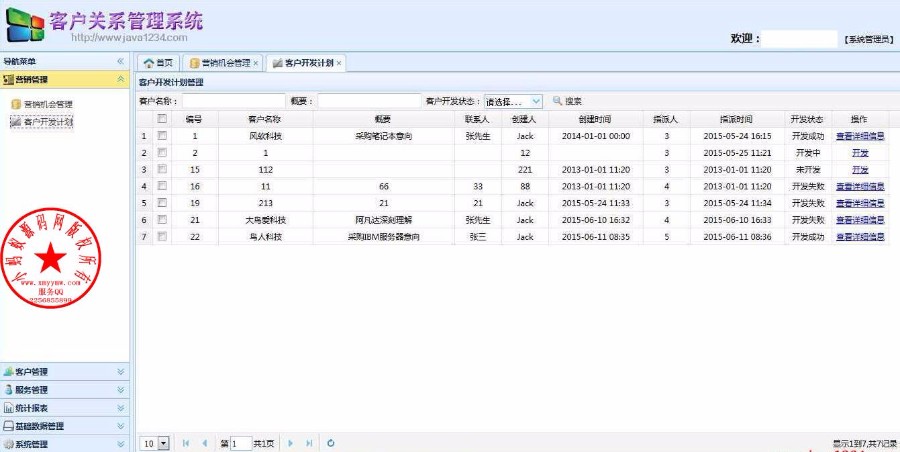Click the page number input
Image resolution: width=900 pixels, height=452 pixels.
[x=240, y=443]
